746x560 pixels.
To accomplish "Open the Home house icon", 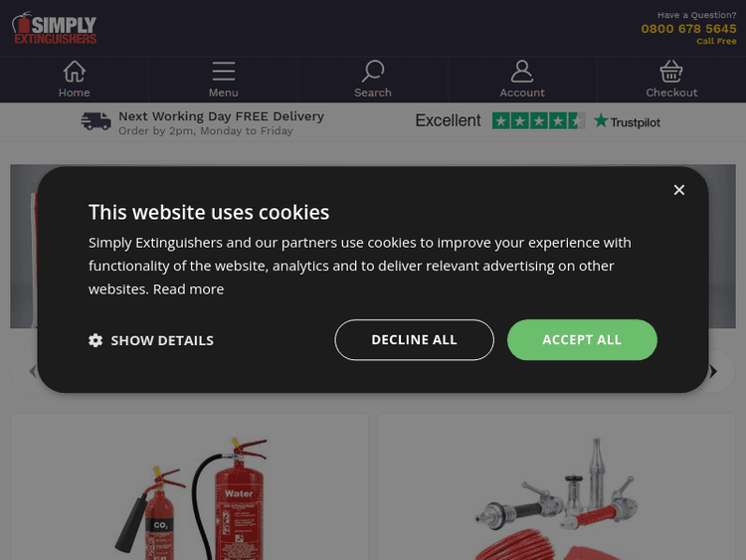I will [75, 72].
